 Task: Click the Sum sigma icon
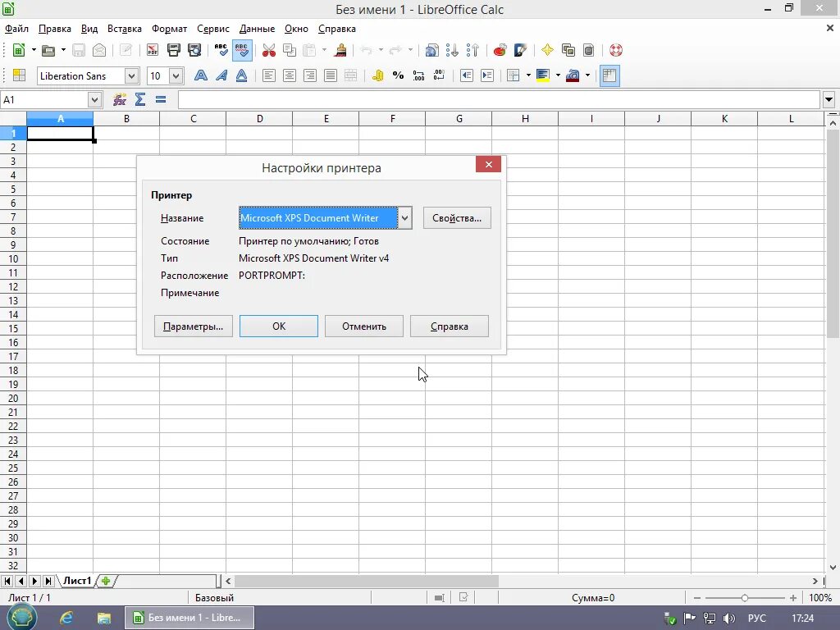click(140, 99)
